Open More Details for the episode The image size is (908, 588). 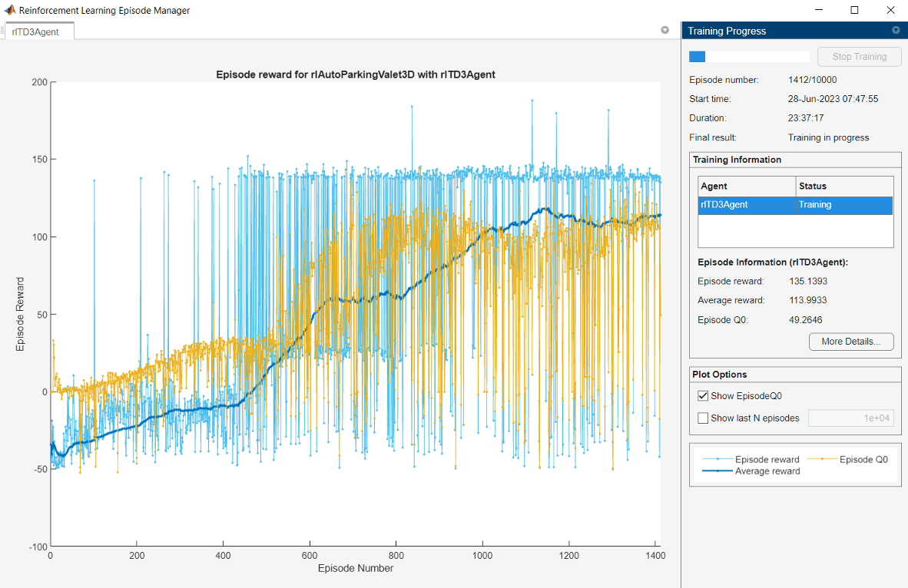851,342
